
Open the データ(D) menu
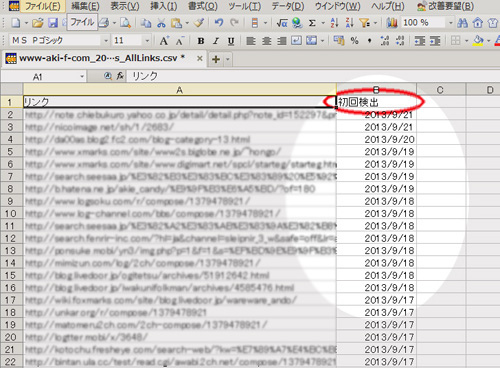click(x=287, y=6)
